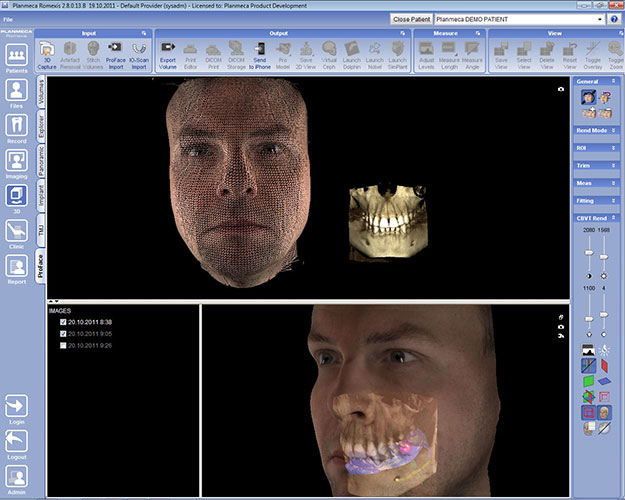Image resolution: width=625 pixels, height=500 pixels.
Task: Open the Admin module
Action: 16,476
